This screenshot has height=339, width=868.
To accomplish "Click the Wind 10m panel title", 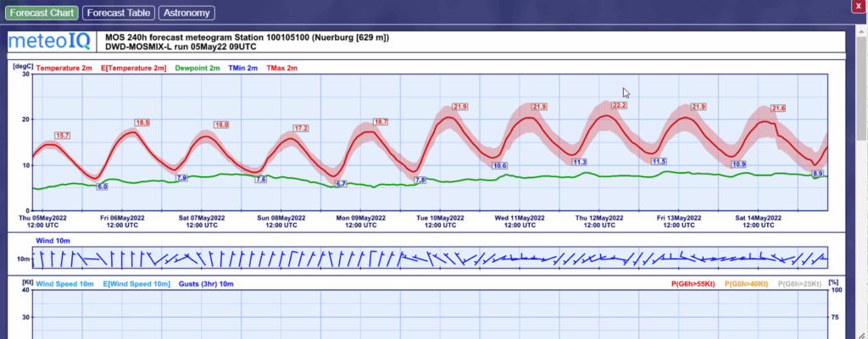I will (53, 242).
